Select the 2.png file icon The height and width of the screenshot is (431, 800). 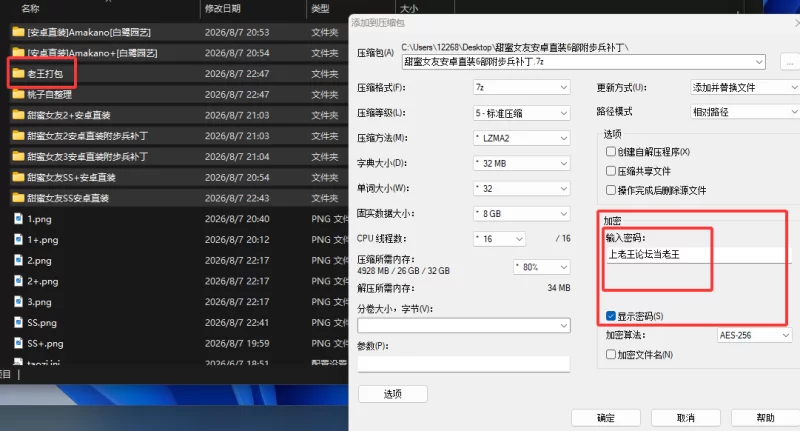tap(18, 261)
